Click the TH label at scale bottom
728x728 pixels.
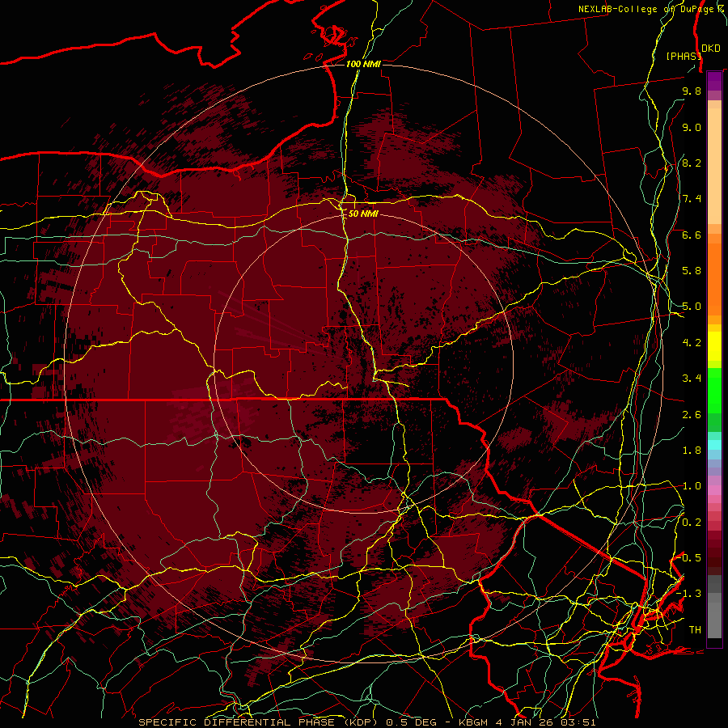695,630
